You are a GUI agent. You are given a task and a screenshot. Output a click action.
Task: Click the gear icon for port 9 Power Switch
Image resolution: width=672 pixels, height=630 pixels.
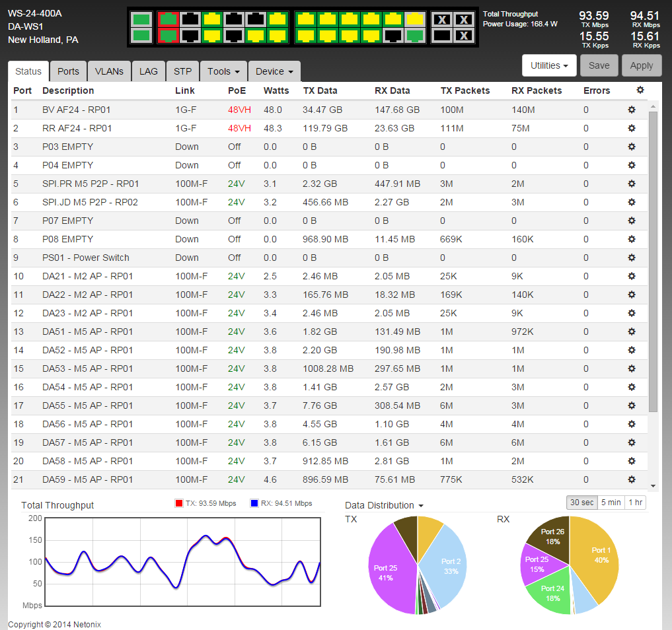[x=631, y=258]
